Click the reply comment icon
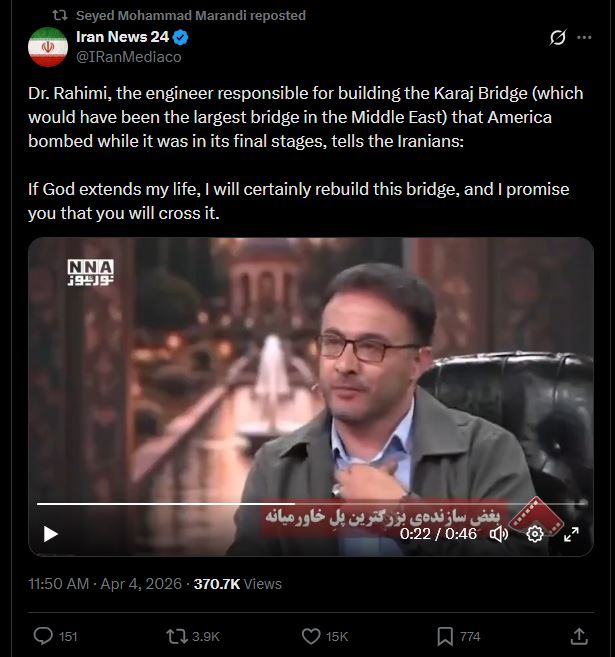Image resolution: width=615 pixels, height=657 pixels. [43, 636]
